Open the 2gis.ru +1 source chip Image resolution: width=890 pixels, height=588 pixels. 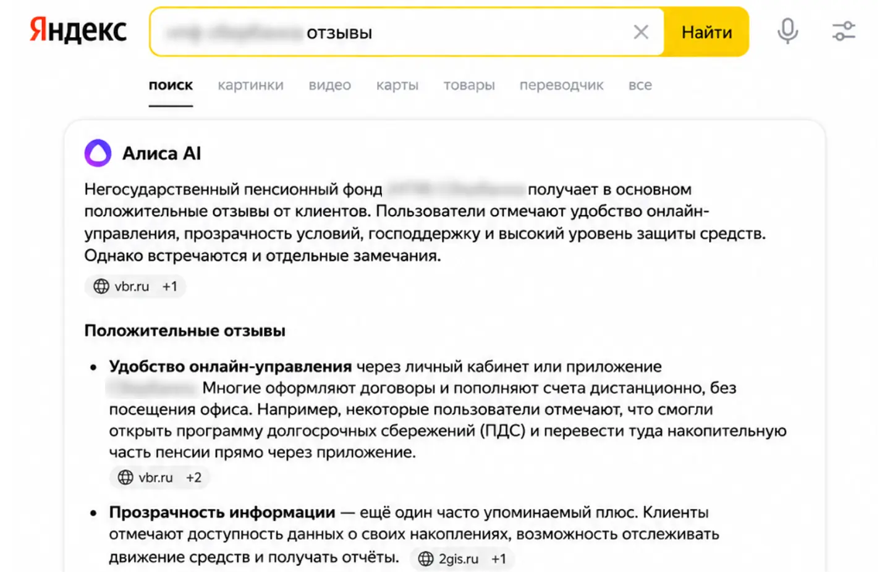click(x=462, y=559)
